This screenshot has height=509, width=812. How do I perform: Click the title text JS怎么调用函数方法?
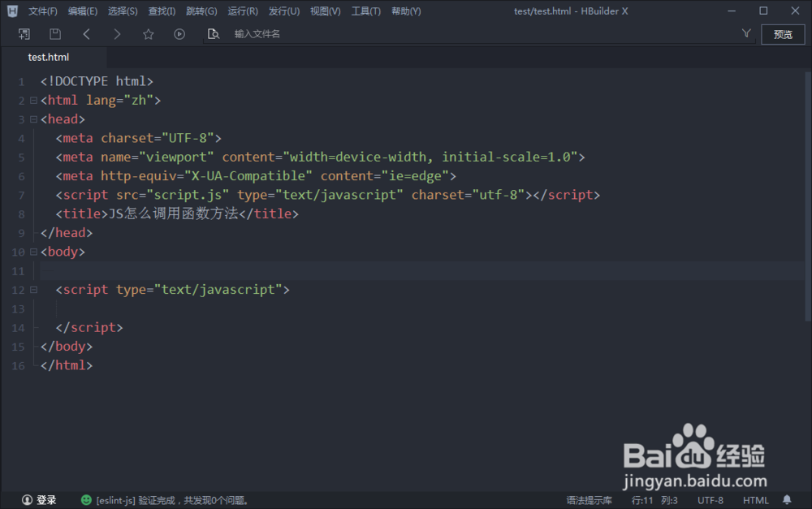point(174,214)
